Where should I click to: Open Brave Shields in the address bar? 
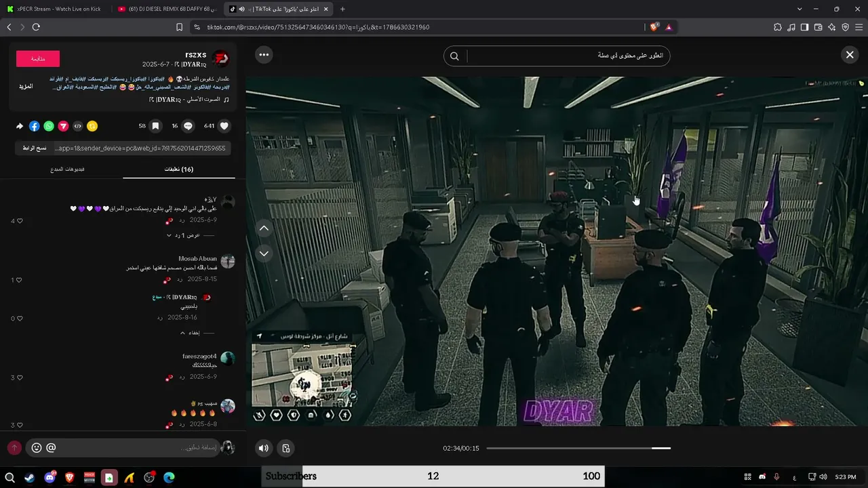(x=654, y=27)
